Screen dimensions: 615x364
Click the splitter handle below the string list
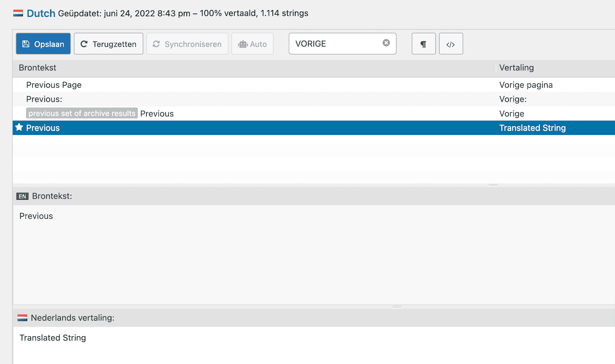493,185
